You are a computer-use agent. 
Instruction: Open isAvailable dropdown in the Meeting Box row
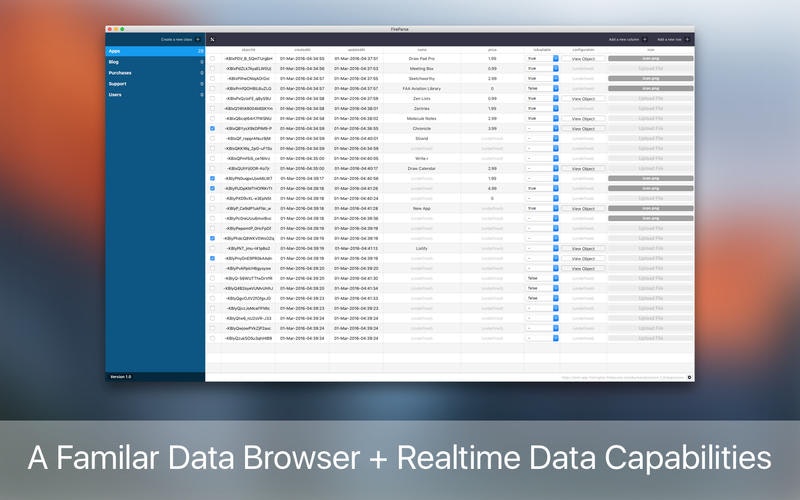[x=542, y=68]
